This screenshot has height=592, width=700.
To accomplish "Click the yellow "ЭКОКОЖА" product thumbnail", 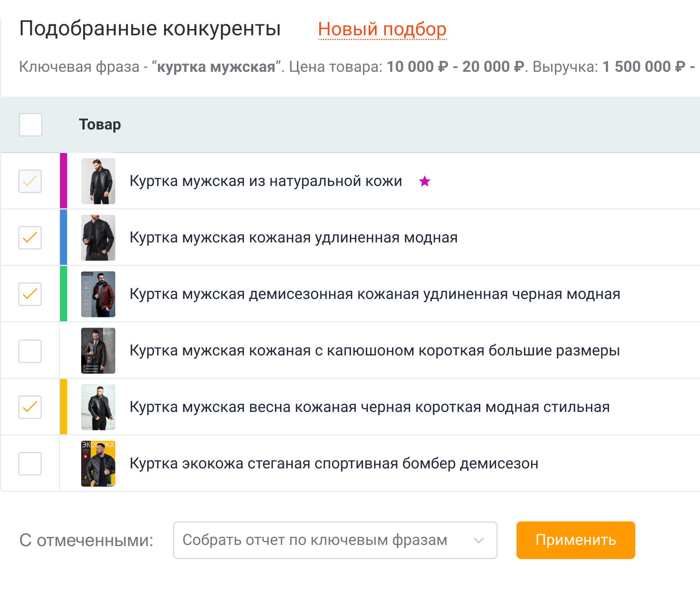I will click(98, 463).
